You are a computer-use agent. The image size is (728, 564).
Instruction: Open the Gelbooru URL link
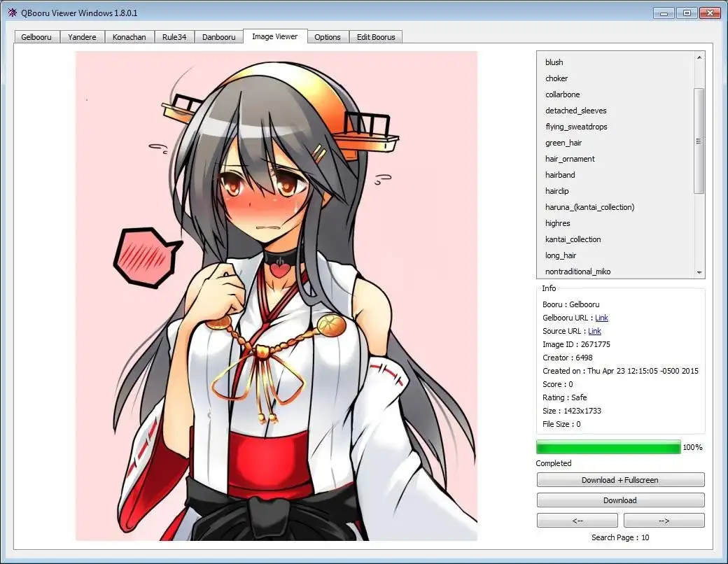point(602,318)
